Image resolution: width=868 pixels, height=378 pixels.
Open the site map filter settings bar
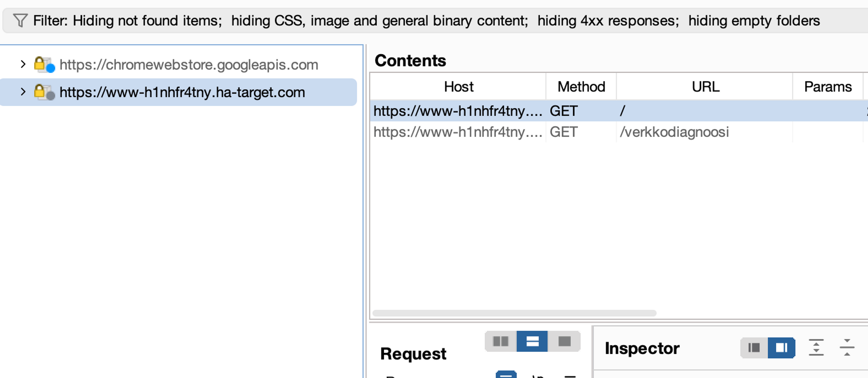tap(435, 21)
